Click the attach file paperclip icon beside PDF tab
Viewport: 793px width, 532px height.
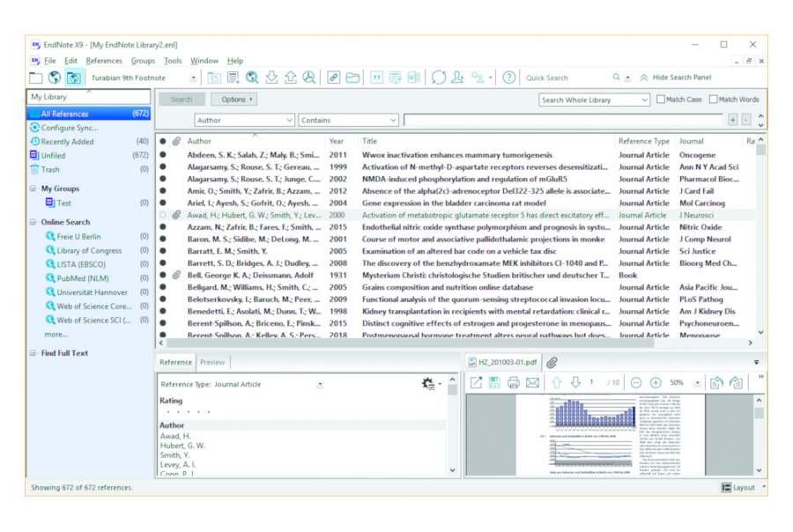tap(552, 363)
